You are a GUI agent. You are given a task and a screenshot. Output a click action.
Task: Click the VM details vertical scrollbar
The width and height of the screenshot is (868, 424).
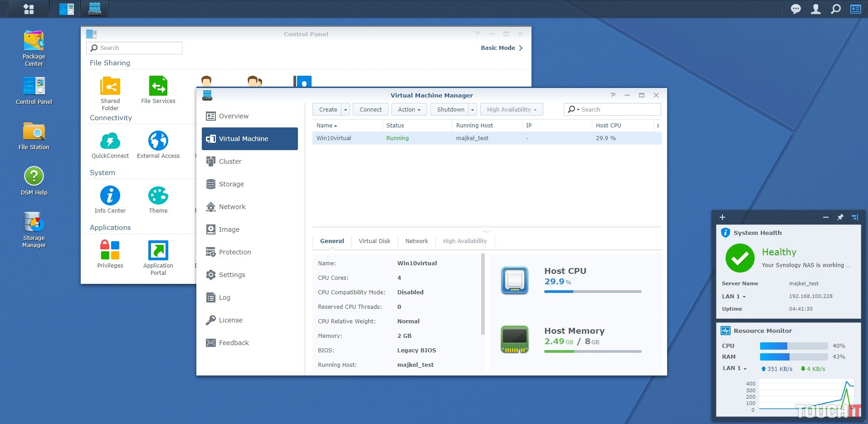[x=483, y=295]
